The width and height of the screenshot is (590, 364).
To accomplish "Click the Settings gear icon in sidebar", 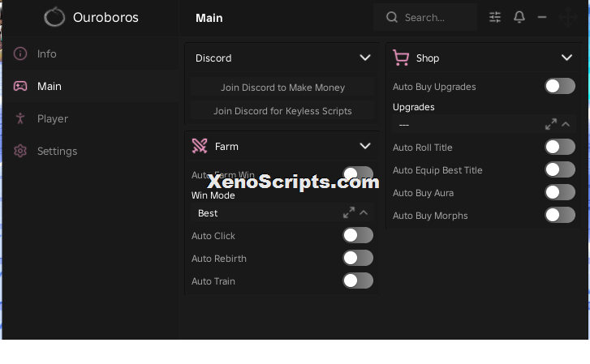I will coord(20,151).
